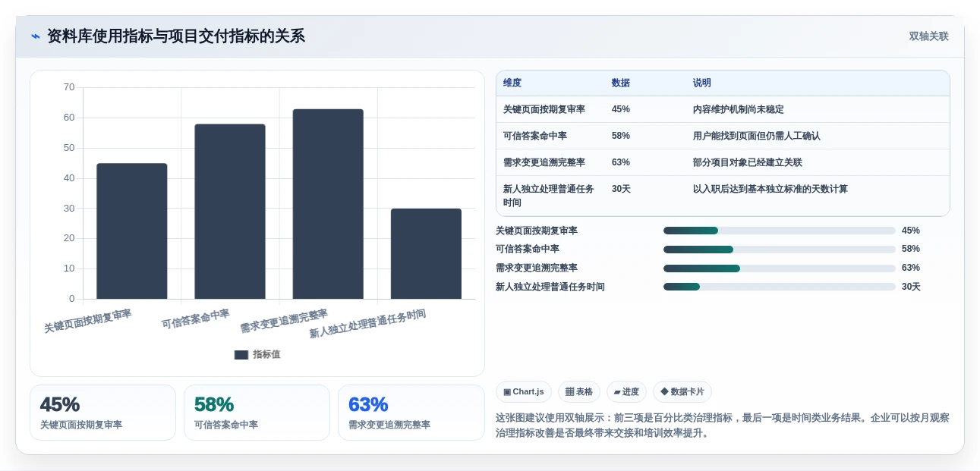Toggle the 指标值 legend color box
Viewport: 980px width, 471px height.
click(241, 355)
